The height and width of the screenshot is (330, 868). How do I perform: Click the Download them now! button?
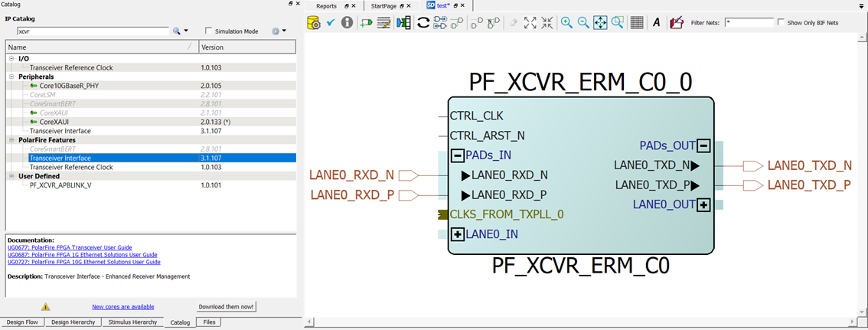(227, 306)
